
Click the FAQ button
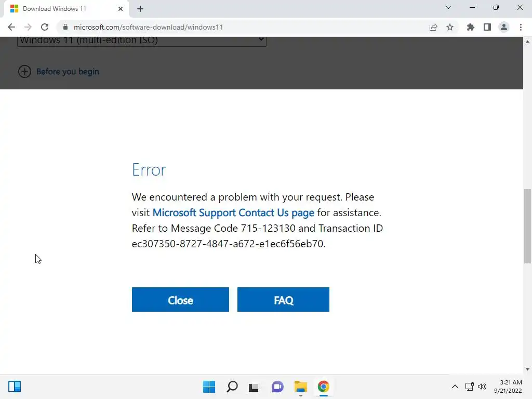point(283,300)
